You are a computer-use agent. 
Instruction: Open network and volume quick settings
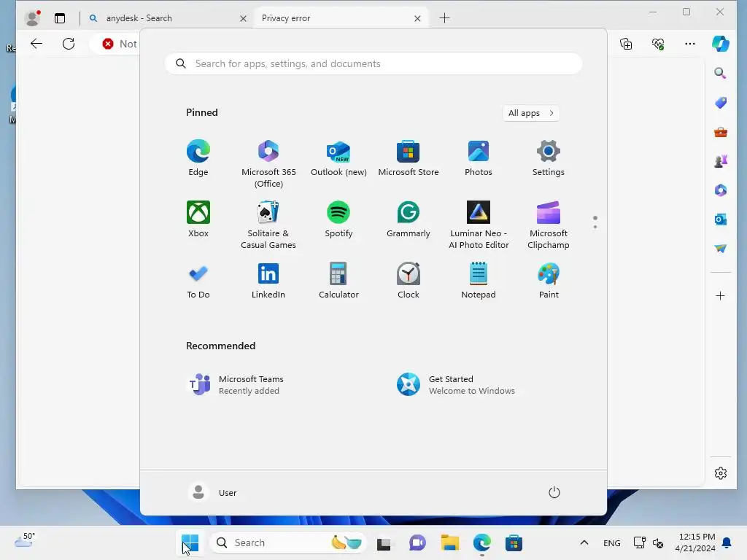(x=649, y=542)
